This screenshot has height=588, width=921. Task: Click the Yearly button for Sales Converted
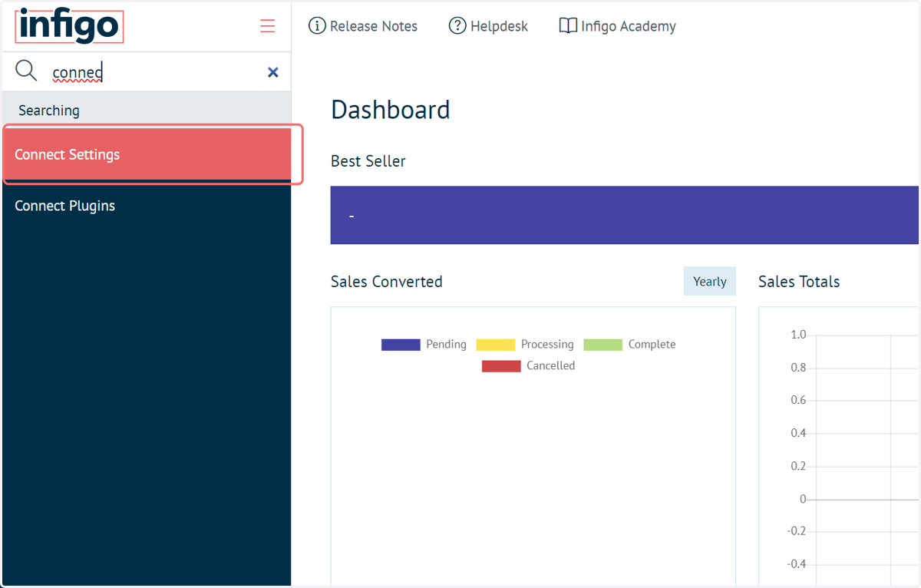(710, 281)
